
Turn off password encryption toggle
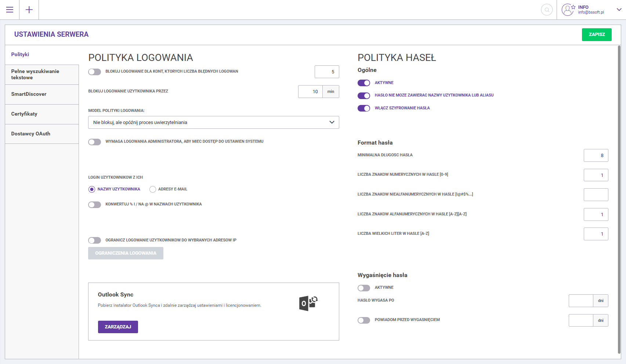click(363, 108)
